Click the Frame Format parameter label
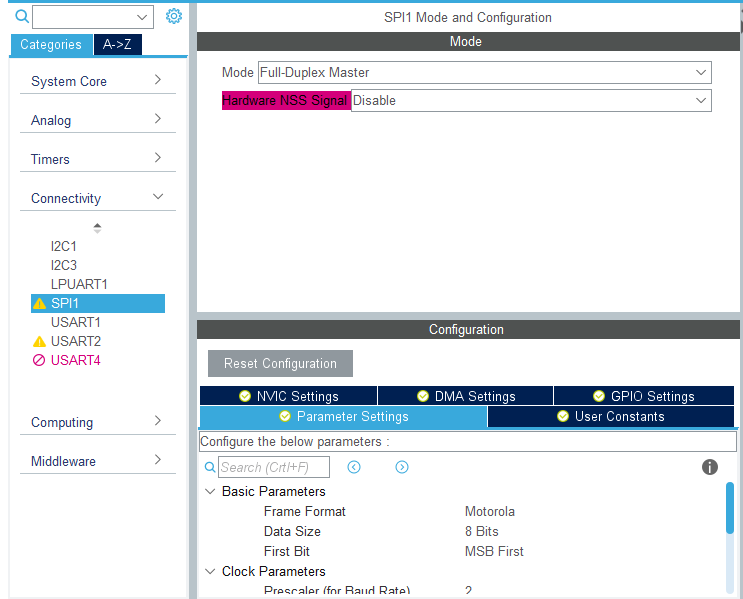 [305, 511]
